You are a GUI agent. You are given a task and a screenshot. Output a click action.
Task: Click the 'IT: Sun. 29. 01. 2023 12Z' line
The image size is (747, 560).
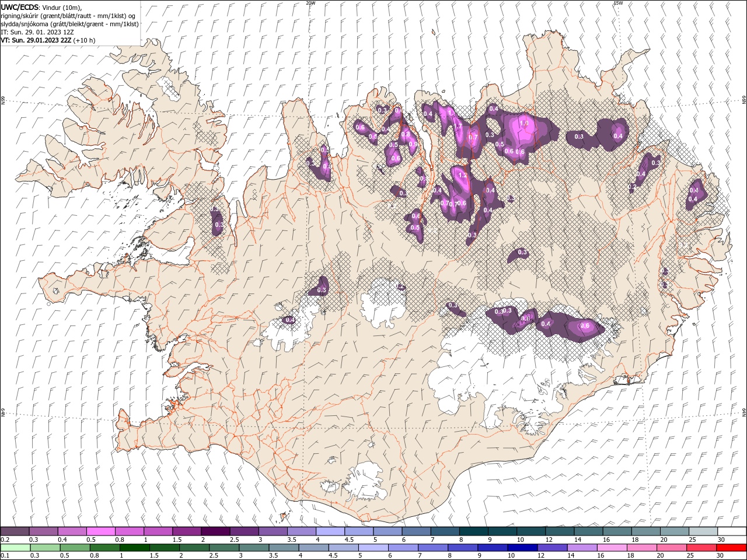[37, 32]
